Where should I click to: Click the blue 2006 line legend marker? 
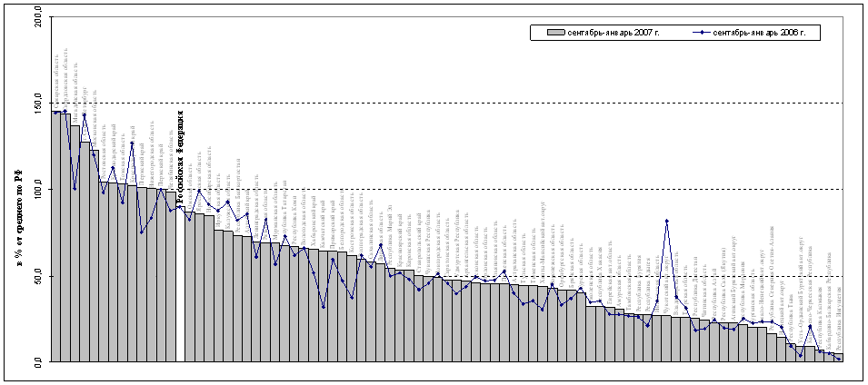[x=703, y=33]
